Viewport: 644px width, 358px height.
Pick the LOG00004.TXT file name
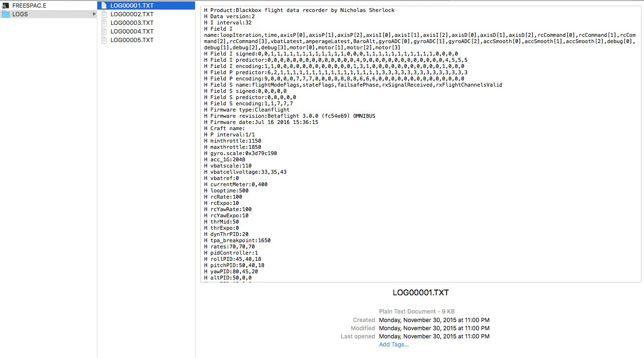pos(132,32)
